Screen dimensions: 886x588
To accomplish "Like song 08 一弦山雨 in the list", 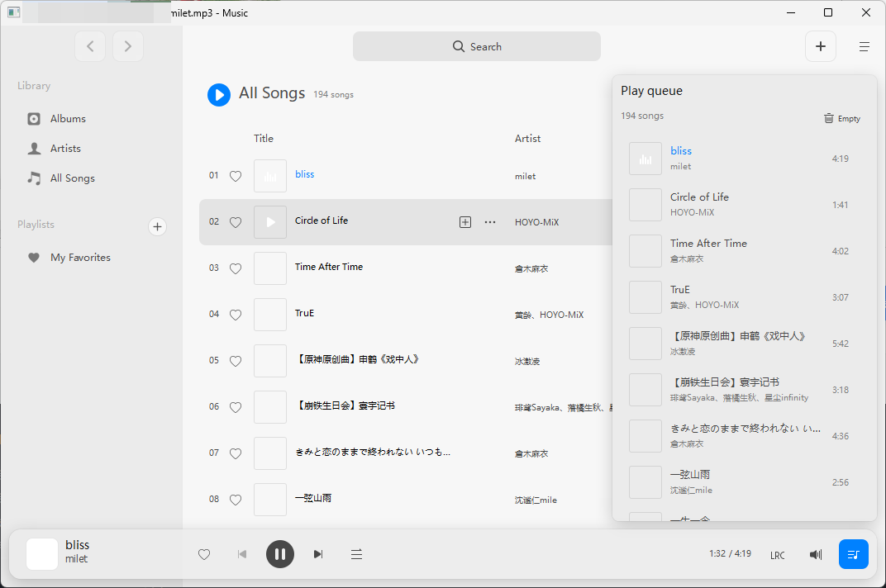I will click(x=236, y=500).
